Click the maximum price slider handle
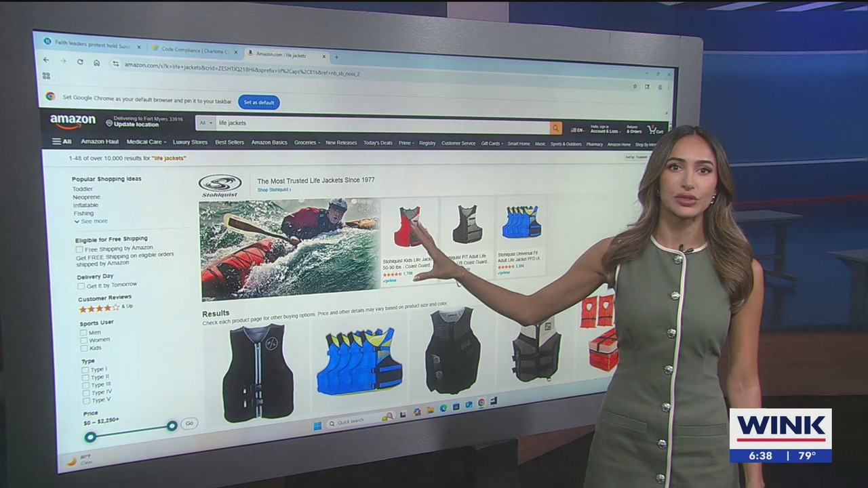Screen dimensions: 868x488 (x=172, y=426)
